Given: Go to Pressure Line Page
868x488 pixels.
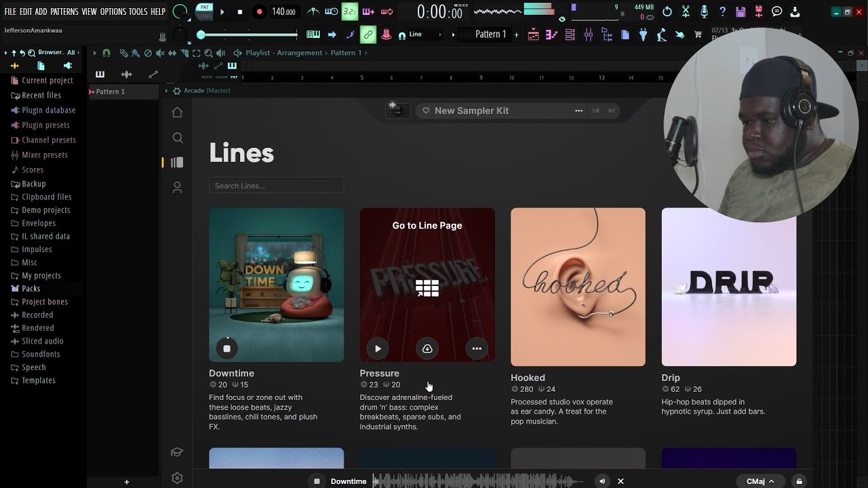Looking at the screenshot, I should click(427, 226).
